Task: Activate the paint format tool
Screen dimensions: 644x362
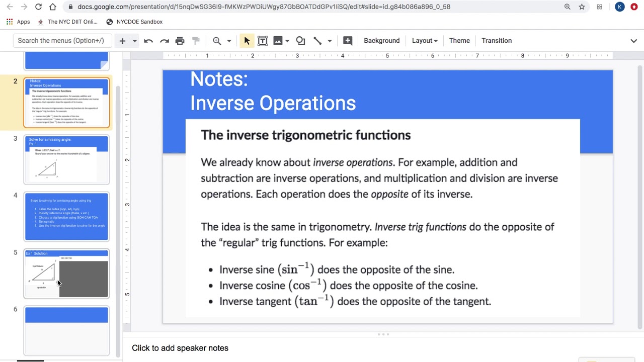Action: [x=196, y=41]
